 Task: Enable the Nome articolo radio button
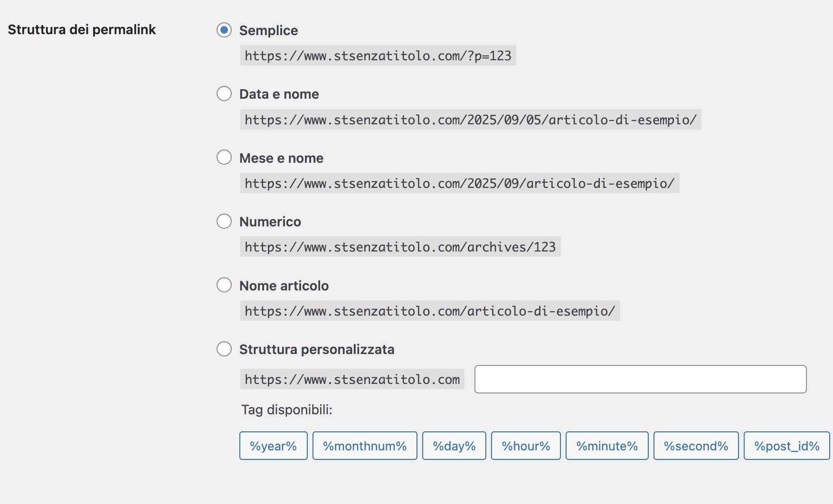224,285
